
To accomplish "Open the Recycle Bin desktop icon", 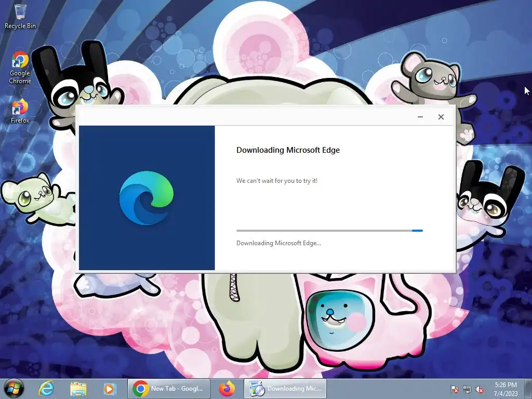I will [x=20, y=16].
